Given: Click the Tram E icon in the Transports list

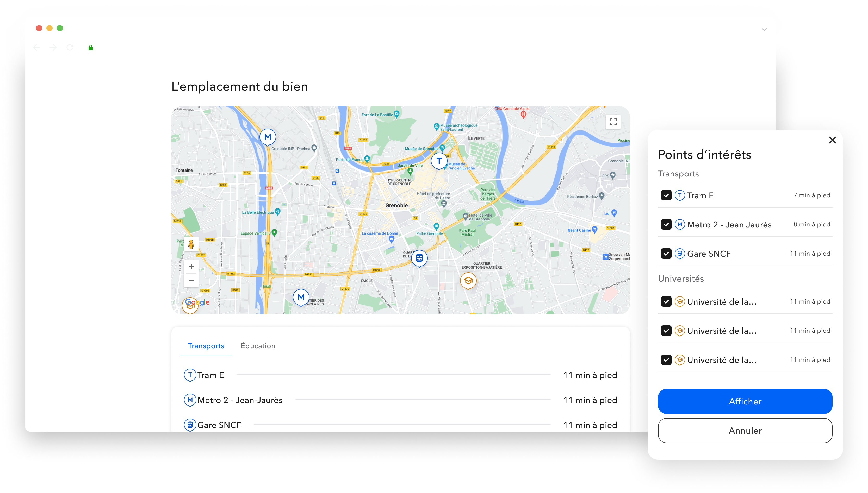Looking at the screenshot, I should click(190, 375).
